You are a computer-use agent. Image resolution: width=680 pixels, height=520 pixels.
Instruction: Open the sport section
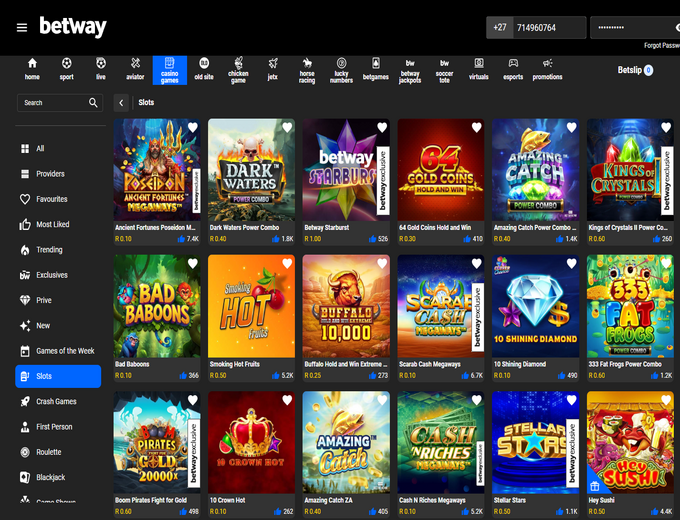[66, 70]
